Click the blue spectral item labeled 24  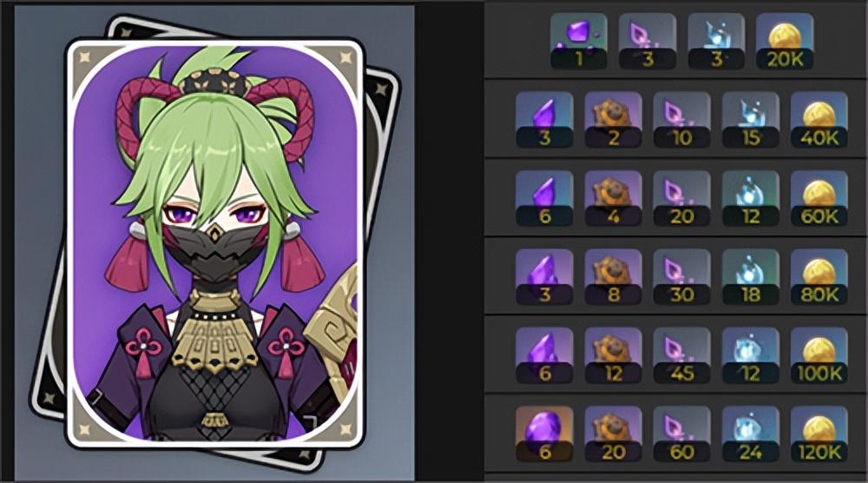coord(750,434)
